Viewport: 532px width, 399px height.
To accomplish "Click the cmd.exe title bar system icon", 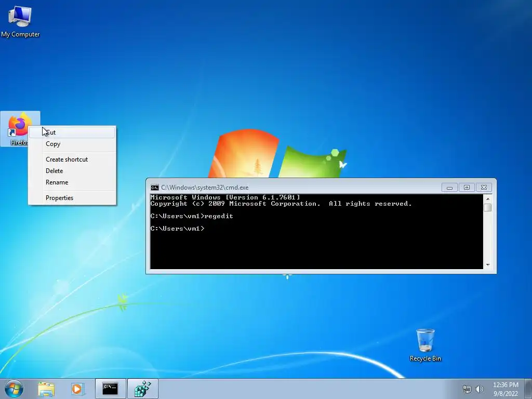I will [x=155, y=188].
